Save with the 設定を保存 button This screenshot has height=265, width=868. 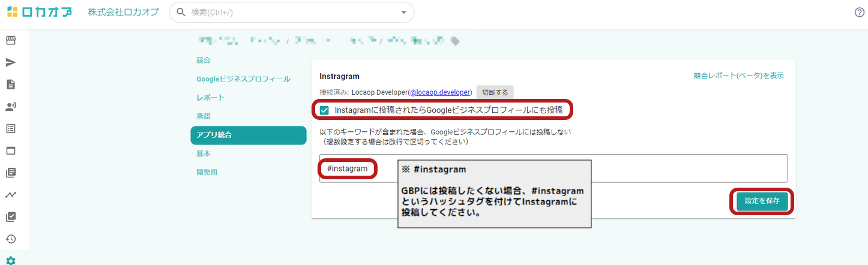tap(762, 201)
